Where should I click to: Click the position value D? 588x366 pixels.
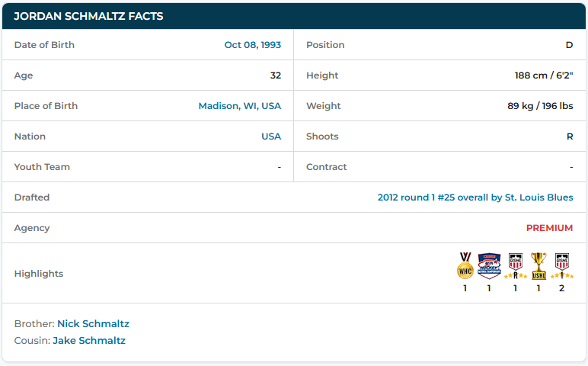569,45
